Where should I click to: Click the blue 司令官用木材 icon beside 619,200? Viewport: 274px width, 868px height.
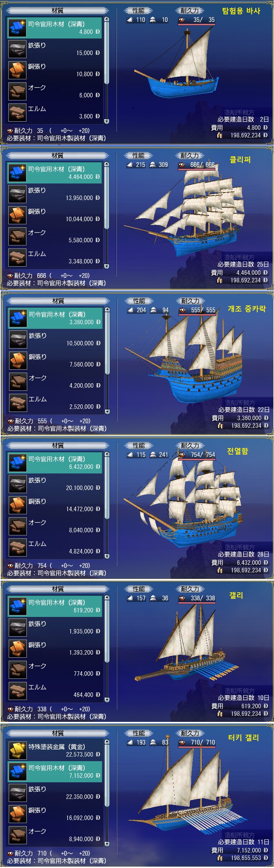click(18, 606)
